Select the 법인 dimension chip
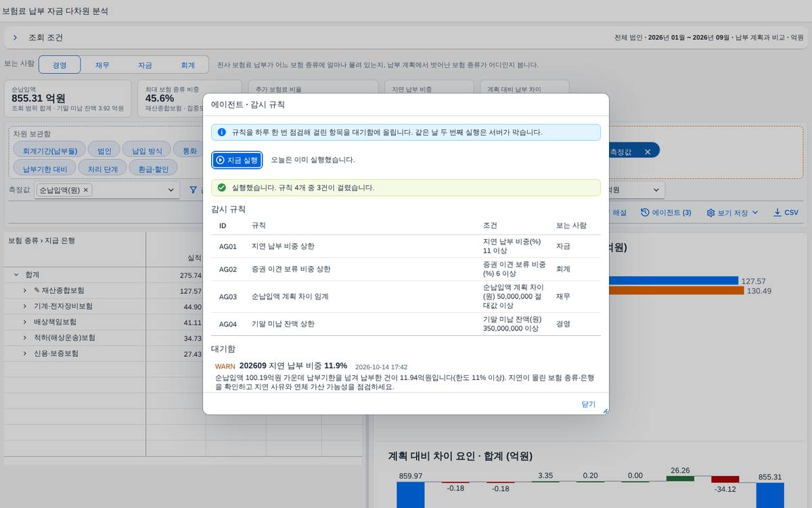812x508 pixels. pyautogui.click(x=104, y=150)
